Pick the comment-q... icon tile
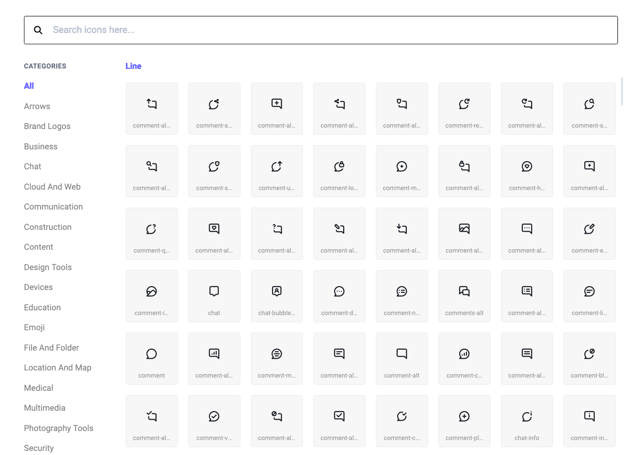Image resolution: width=640 pixels, height=455 pixels. click(152, 233)
